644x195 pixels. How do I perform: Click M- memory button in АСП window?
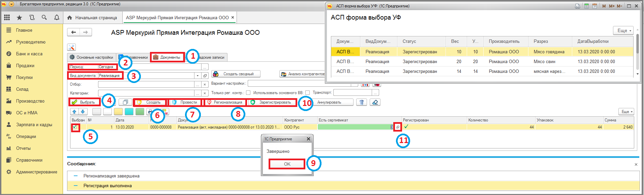[619, 6]
